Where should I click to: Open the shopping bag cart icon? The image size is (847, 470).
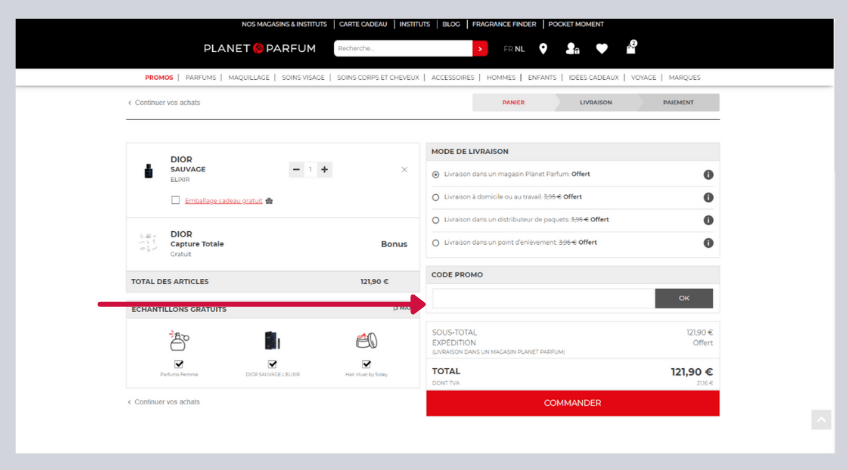(x=631, y=47)
